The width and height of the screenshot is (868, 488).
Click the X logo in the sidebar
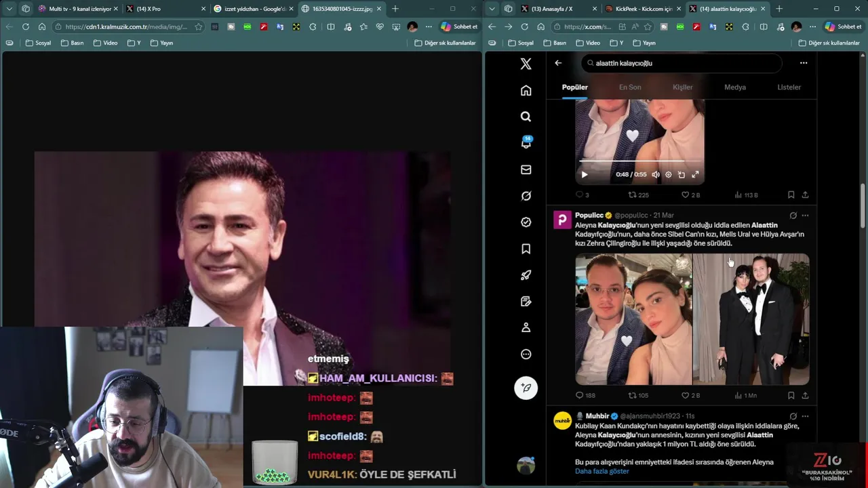(526, 64)
